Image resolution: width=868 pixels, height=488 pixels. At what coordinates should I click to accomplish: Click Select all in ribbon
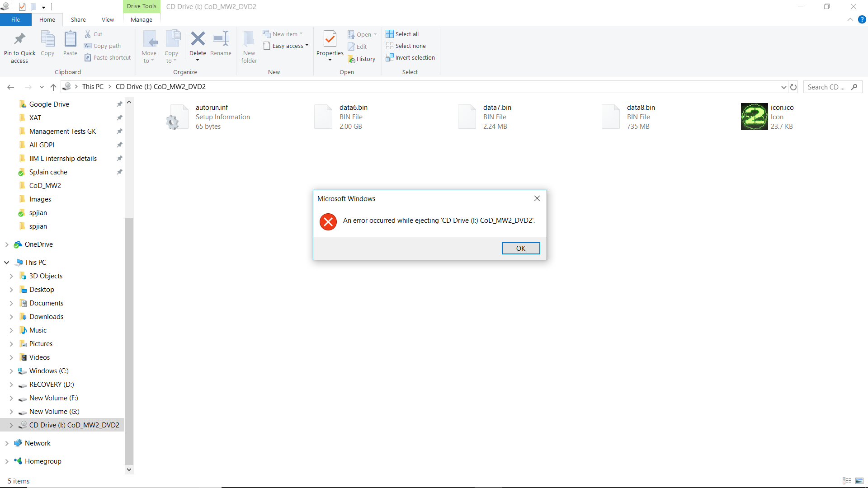click(402, 34)
